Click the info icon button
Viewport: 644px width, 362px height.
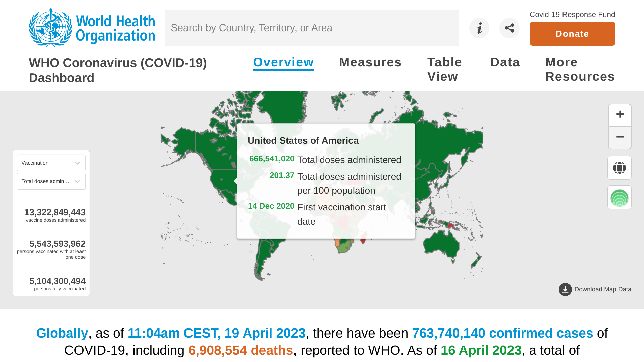click(479, 28)
